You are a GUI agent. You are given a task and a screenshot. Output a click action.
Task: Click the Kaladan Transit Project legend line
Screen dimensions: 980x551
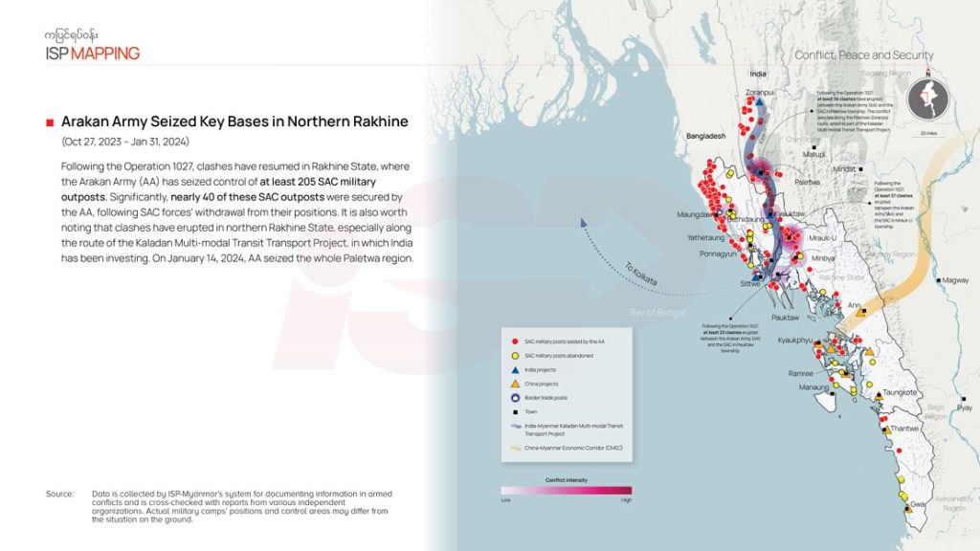pos(516,428)
